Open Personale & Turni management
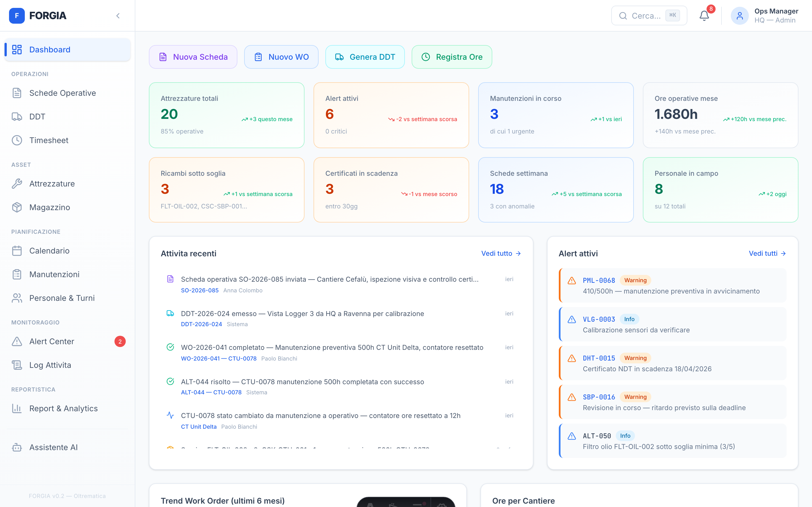This screenshot has width=812, height=507. [x=62, y=298]
